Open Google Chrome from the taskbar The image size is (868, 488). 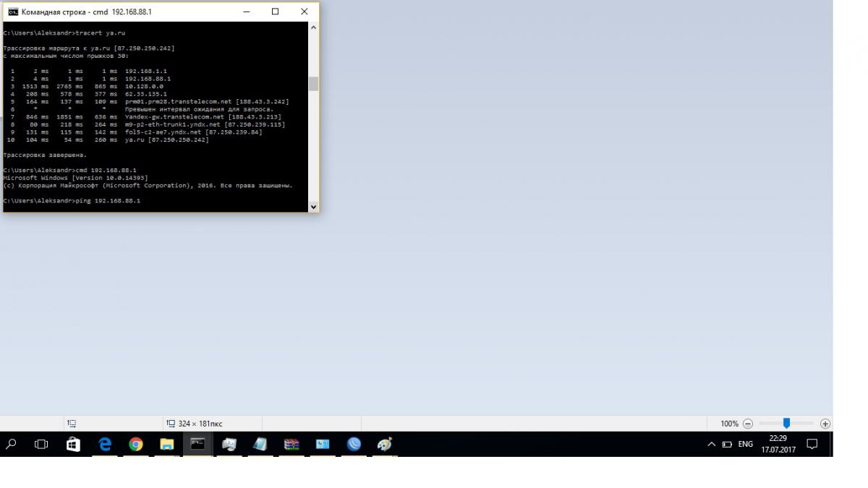(x=136, y=445)
